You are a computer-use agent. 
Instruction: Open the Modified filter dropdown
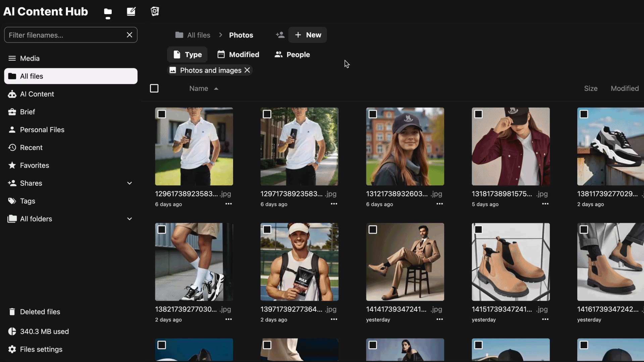click(238, 55)
